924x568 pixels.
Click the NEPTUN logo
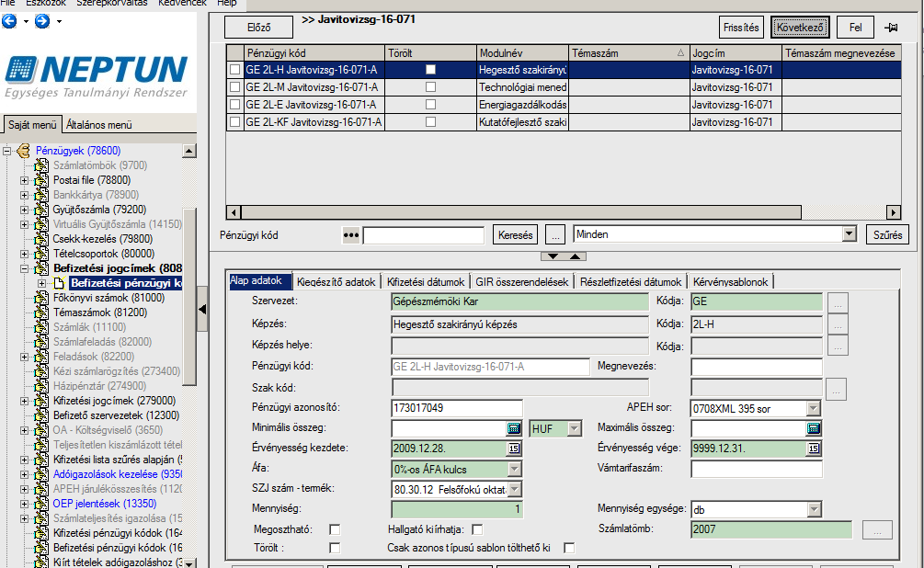coord(97,76)
